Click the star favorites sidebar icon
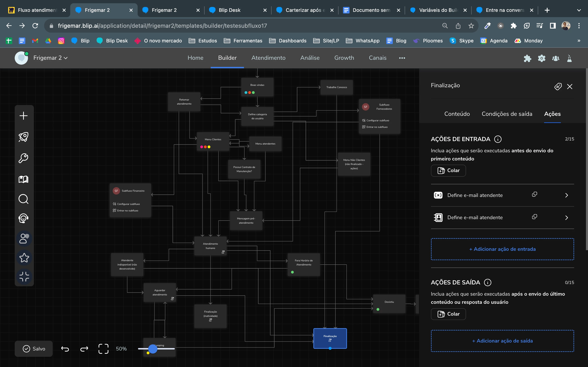Viewport: 588px width, 367px height. pyautogui.click(x=24, y=258)
